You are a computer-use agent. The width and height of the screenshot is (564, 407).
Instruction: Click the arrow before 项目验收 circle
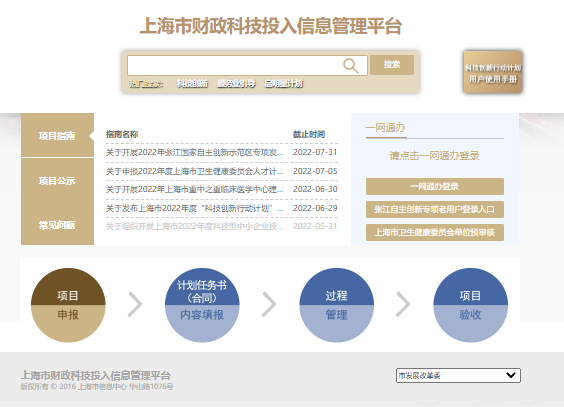(403, 305)
